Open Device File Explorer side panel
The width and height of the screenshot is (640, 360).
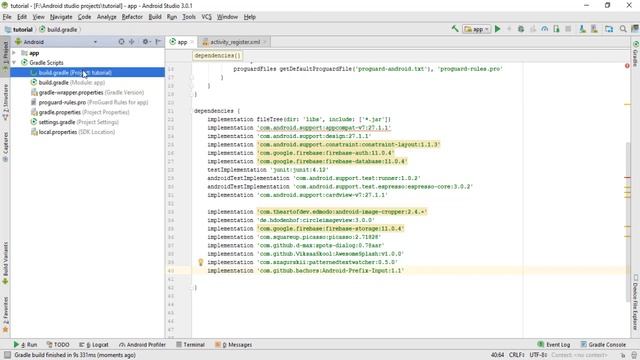pyautogui.click(x=636, y=302)
